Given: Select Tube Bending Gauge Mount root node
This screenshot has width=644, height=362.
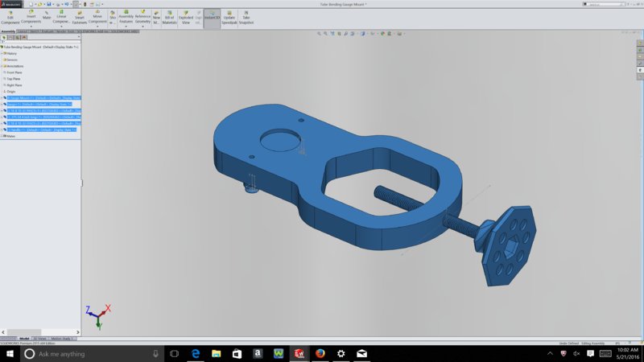Looking at the screenshot, I should [40, 47].
